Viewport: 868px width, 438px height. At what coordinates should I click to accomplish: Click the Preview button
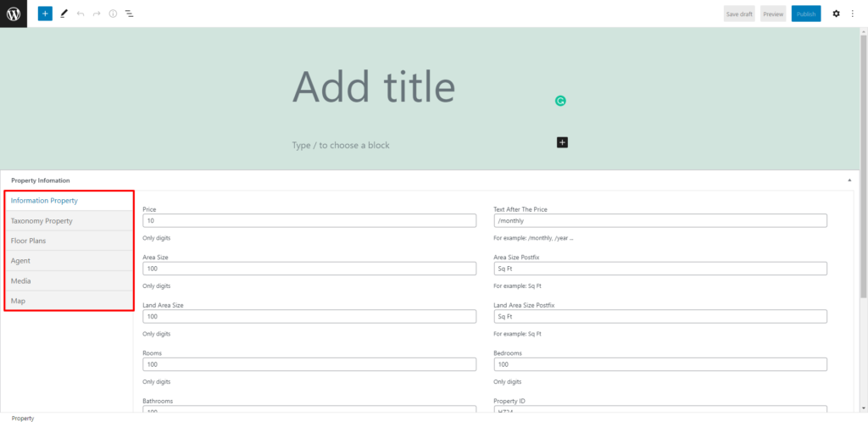pos(773,14)
